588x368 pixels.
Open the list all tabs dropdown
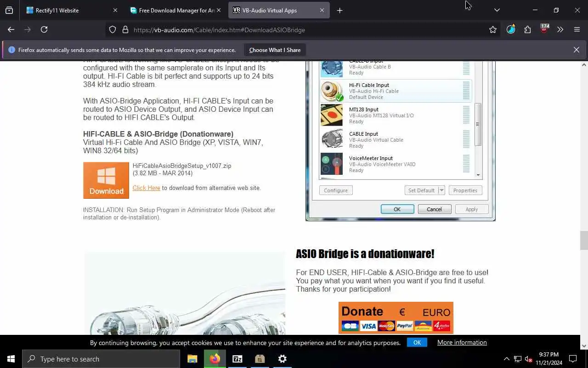[x=497, y=10]
